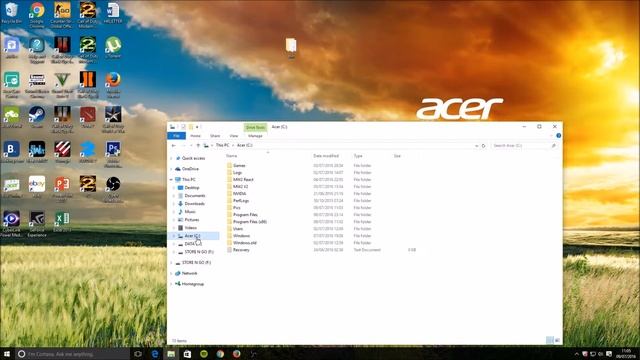Select the PerfLogs folder

[241, 201]
